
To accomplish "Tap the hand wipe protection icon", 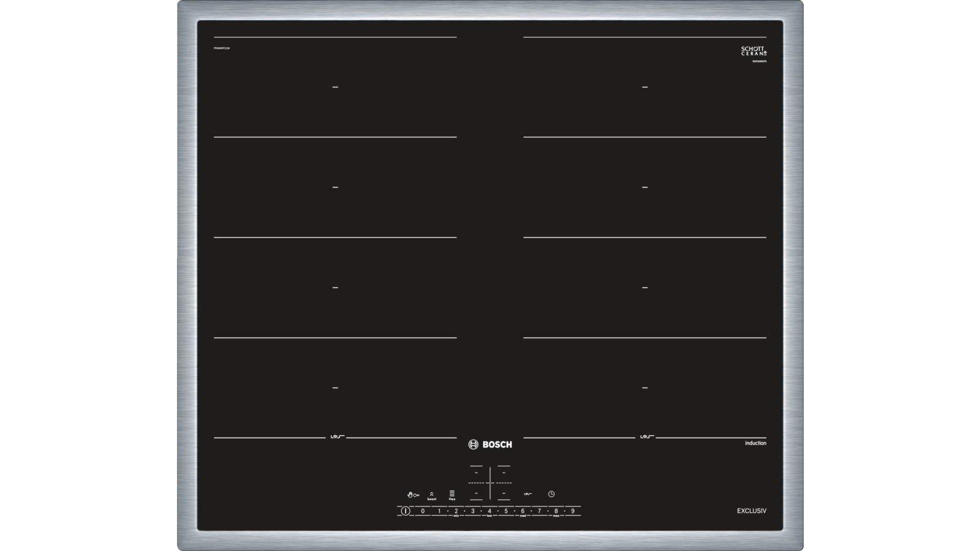I will 410,494.
